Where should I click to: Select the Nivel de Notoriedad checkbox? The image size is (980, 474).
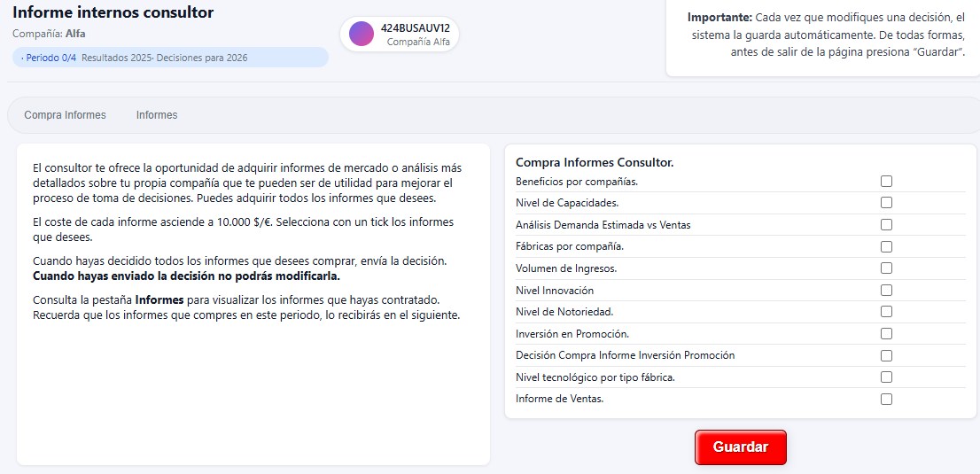886,311
